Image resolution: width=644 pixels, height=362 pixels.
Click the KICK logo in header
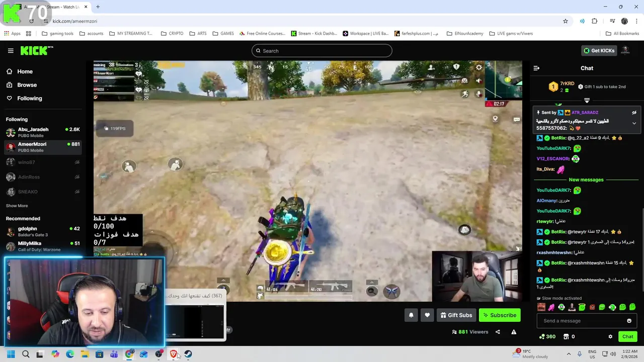coord(36,50)
